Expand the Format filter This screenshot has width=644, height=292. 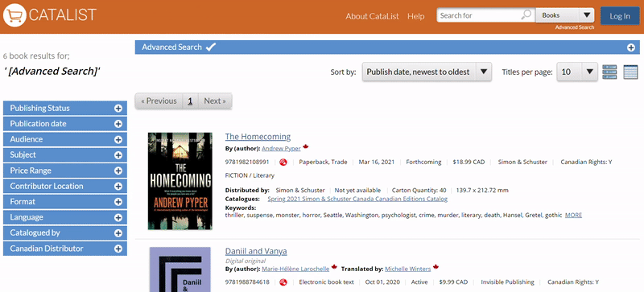[x=65, y=202]
